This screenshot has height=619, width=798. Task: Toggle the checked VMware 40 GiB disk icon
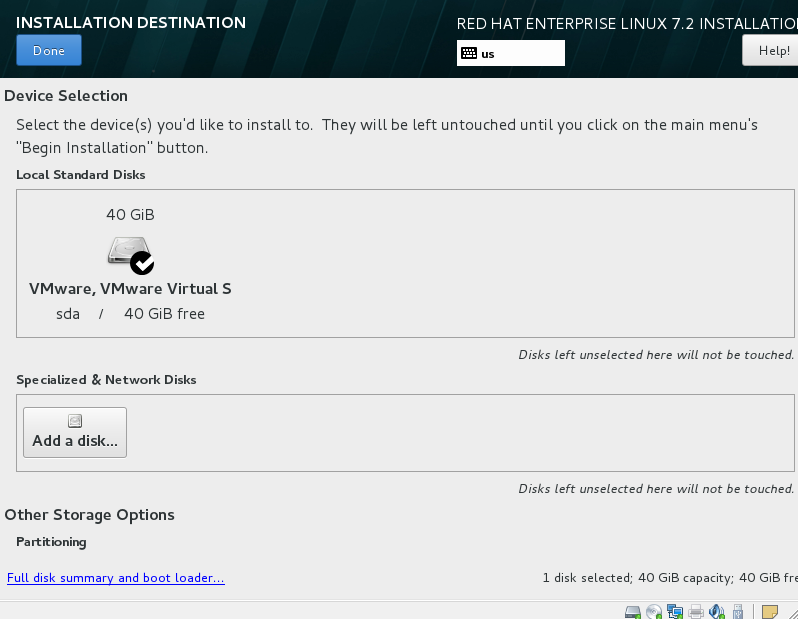[131, 255]
